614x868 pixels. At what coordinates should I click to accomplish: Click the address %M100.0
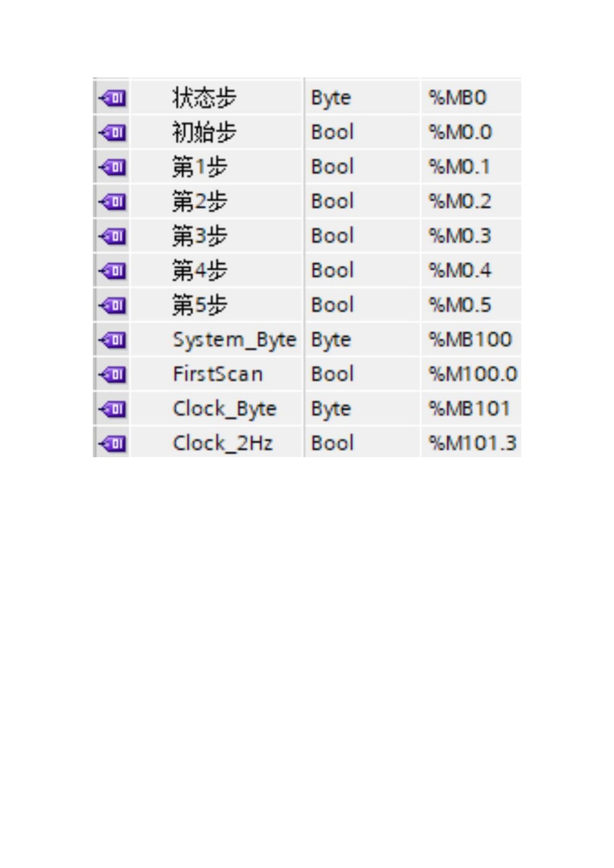tap(473, 374)
